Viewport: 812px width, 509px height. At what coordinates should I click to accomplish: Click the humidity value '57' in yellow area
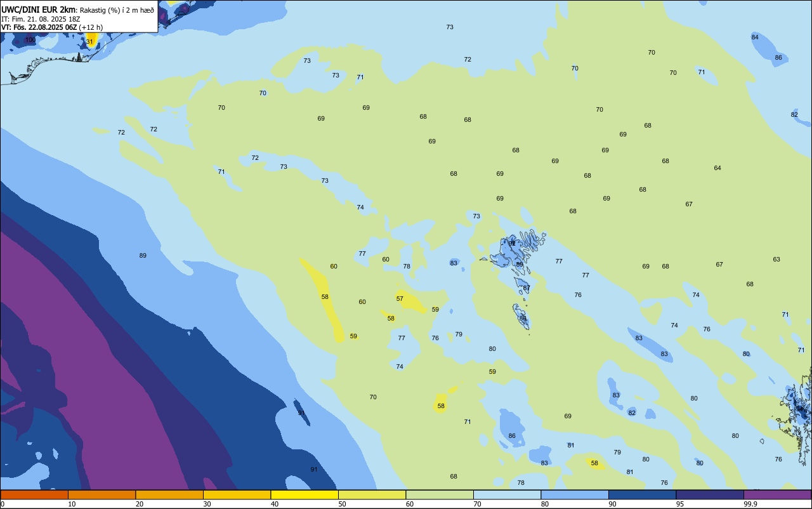(x=400, y=299)
